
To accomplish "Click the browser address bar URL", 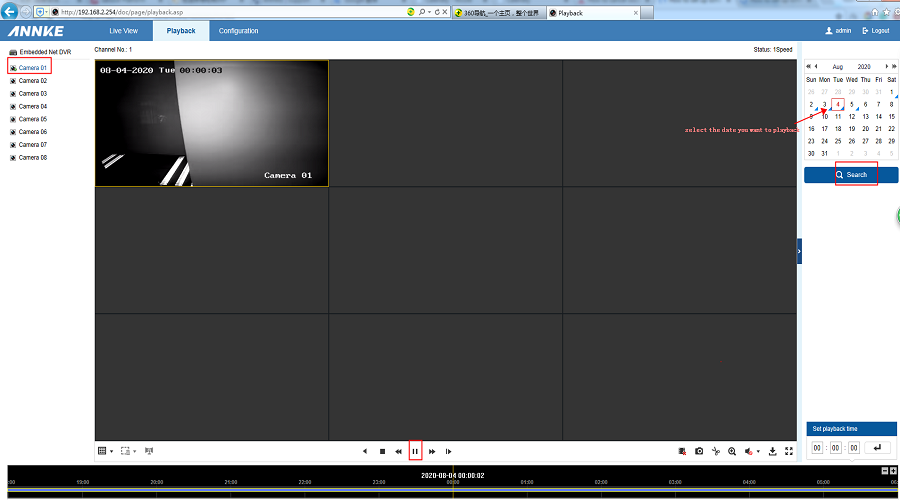I will 122,12.
